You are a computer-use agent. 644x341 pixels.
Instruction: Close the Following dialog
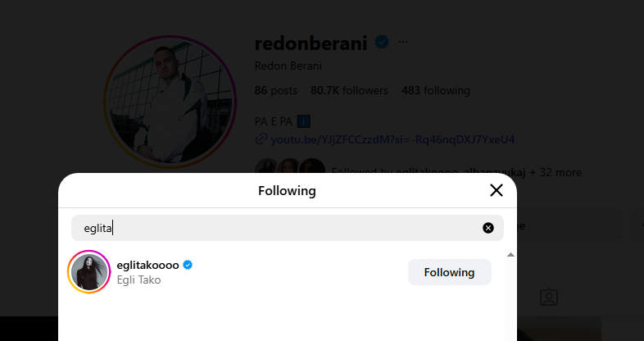click(496, 191)
